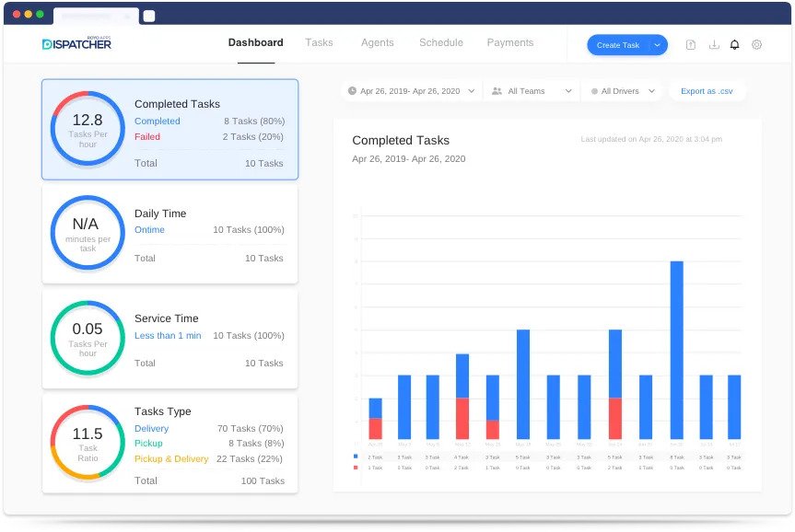Click the chart heading 'Completed Tasks'
This screenshot has width=795, height=532.
point(401,140)
